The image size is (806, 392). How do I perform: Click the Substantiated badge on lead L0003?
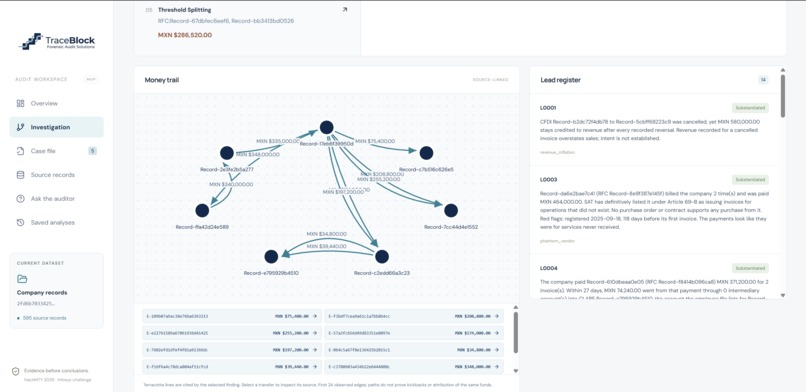click(x=750, y=180)
